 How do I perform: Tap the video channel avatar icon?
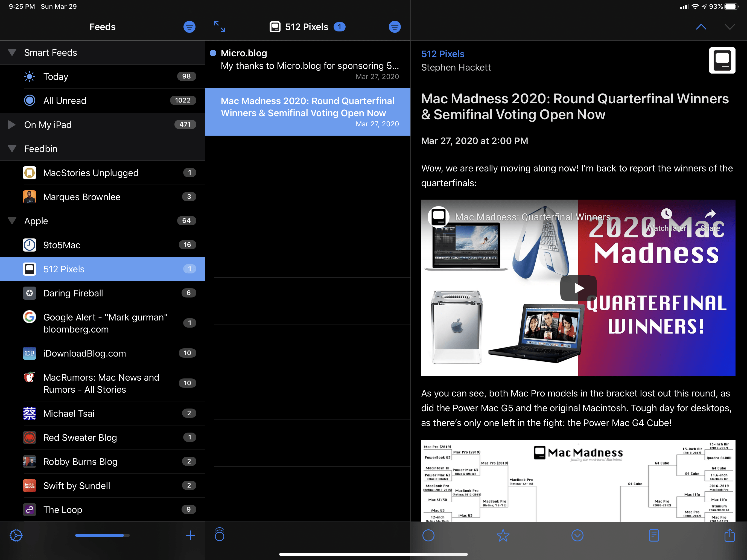tap(438, 217)
